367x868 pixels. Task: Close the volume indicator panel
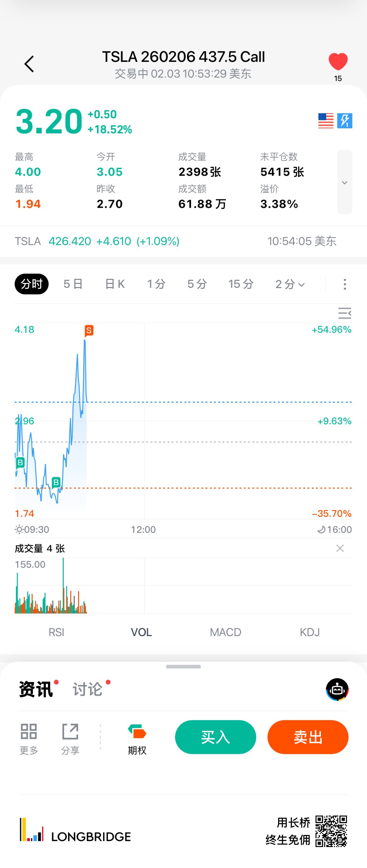[x=340, y=548]
